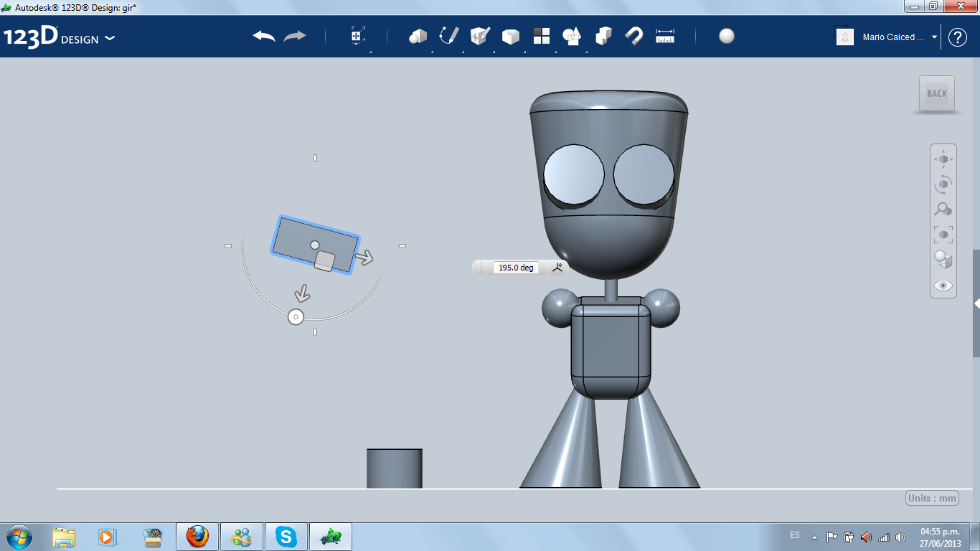Select the small cylinder object
980x551 pixels.
tap(395, 468)
